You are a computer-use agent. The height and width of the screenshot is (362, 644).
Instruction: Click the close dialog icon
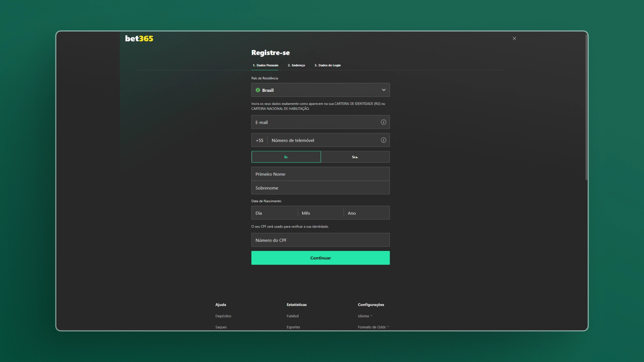[x=515, y=39]
